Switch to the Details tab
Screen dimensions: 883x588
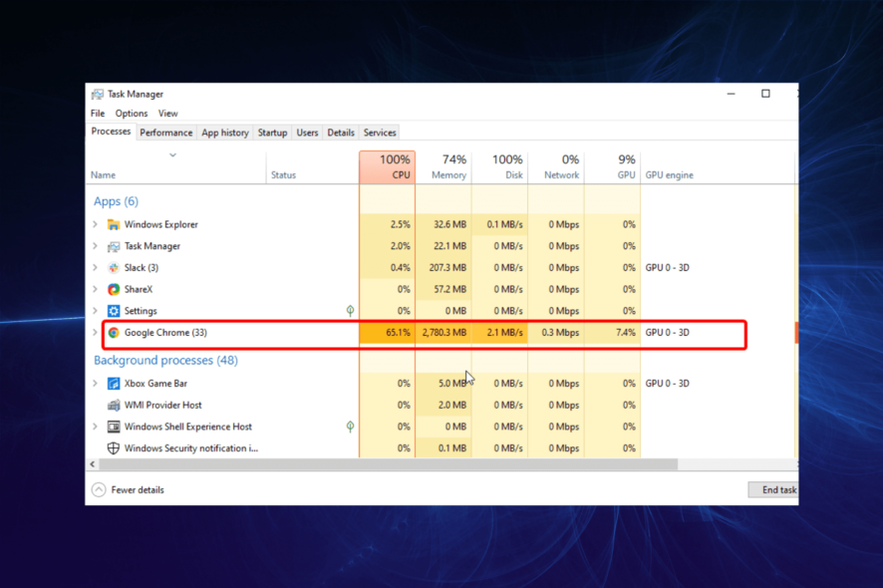pos(341,133)
